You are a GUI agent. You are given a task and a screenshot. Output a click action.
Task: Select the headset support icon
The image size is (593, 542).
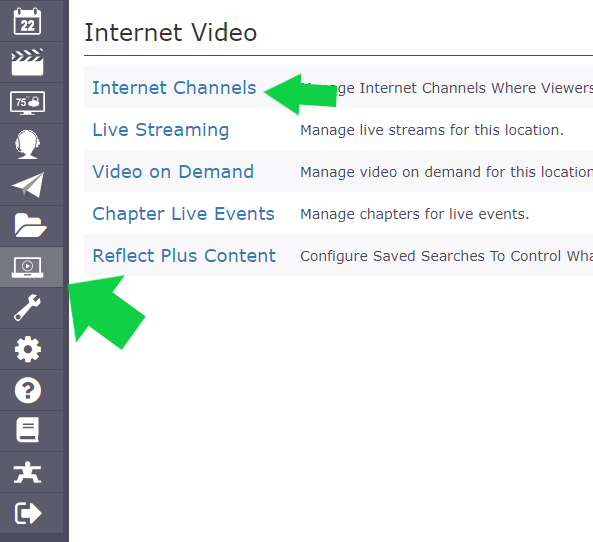pos(27,144)
